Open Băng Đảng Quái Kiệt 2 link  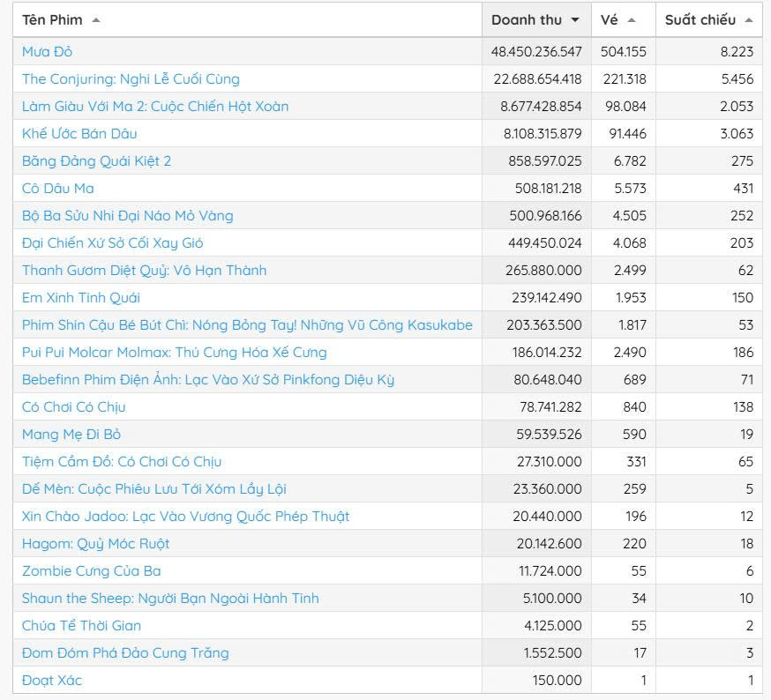pos(96,161)
